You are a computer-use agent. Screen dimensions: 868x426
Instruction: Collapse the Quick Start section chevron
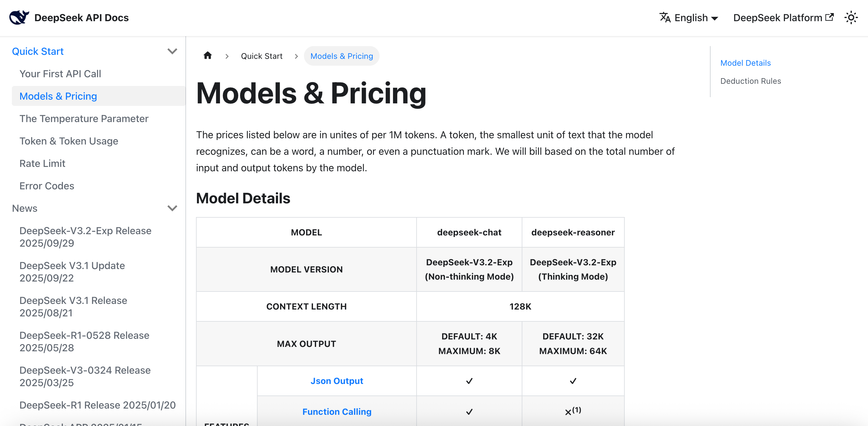(x=172, y=51)
